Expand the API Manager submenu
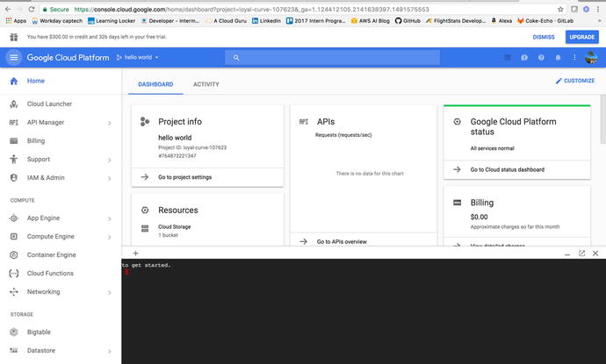 pos(109,123)
